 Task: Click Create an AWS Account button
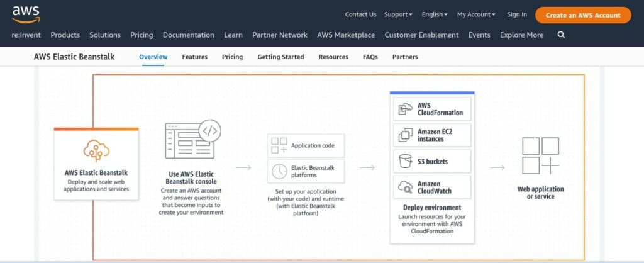(x=583, y=15)
